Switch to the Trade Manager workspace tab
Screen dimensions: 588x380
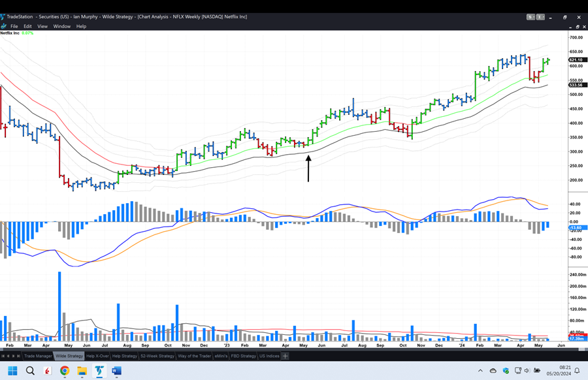[x=38, y=356]
